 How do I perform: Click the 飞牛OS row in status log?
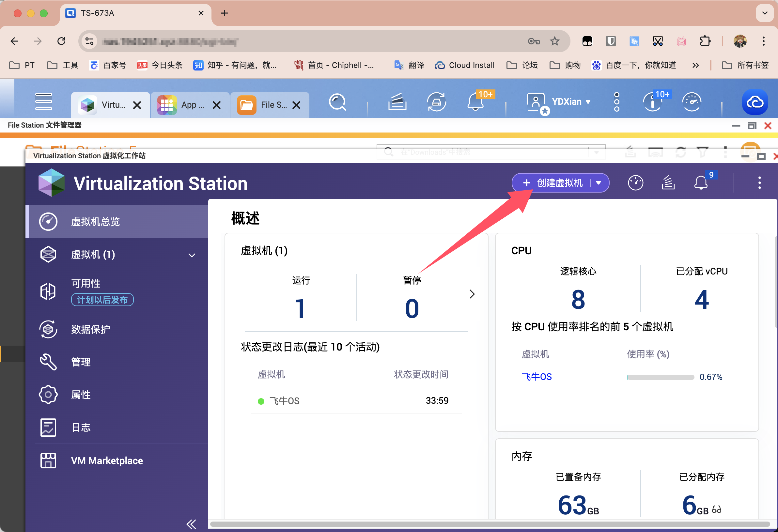point(356,401)
